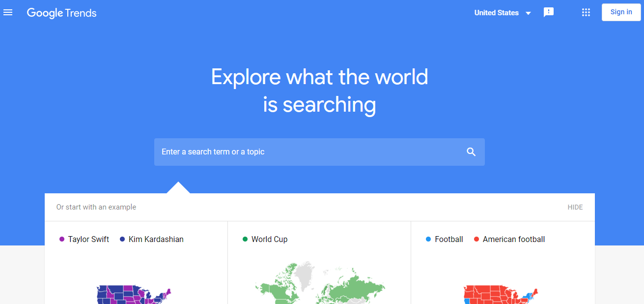644x304 pixels.
Task: Click the Taylor Swift color dot
Action: click(61, 239)
